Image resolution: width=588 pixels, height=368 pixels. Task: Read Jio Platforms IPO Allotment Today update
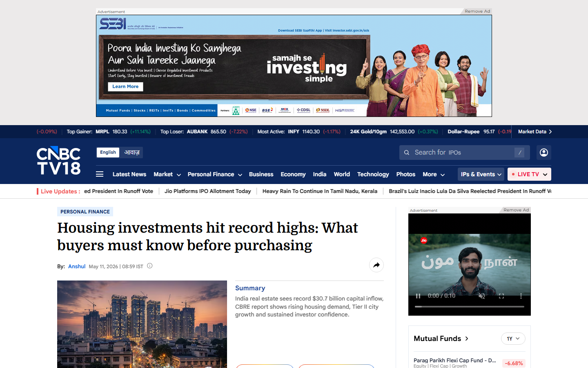(x=208, y=191)
